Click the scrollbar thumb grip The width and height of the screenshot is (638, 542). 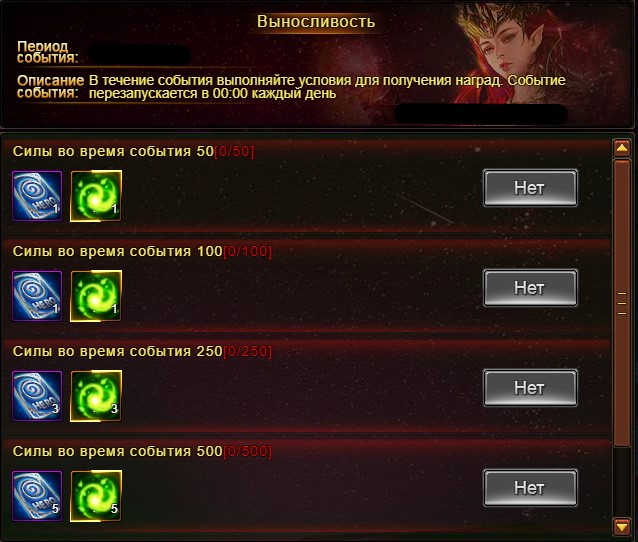click(x=622, y=304)
